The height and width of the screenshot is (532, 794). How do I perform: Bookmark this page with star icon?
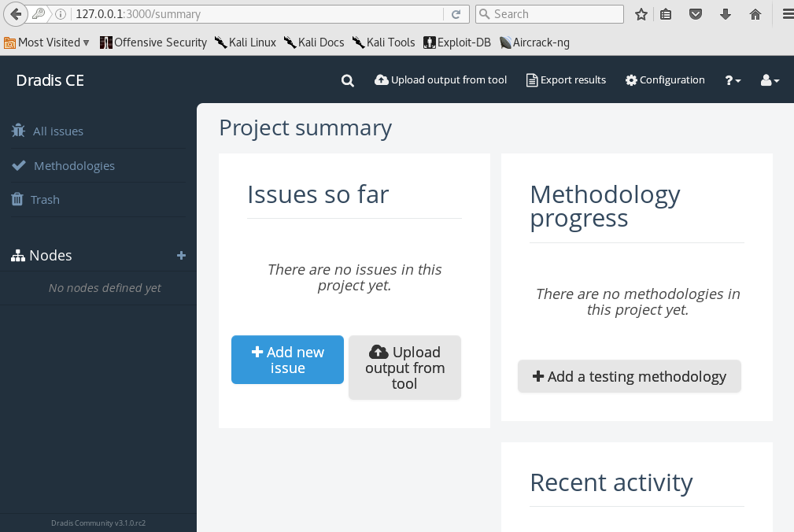[x=641, y=14]
